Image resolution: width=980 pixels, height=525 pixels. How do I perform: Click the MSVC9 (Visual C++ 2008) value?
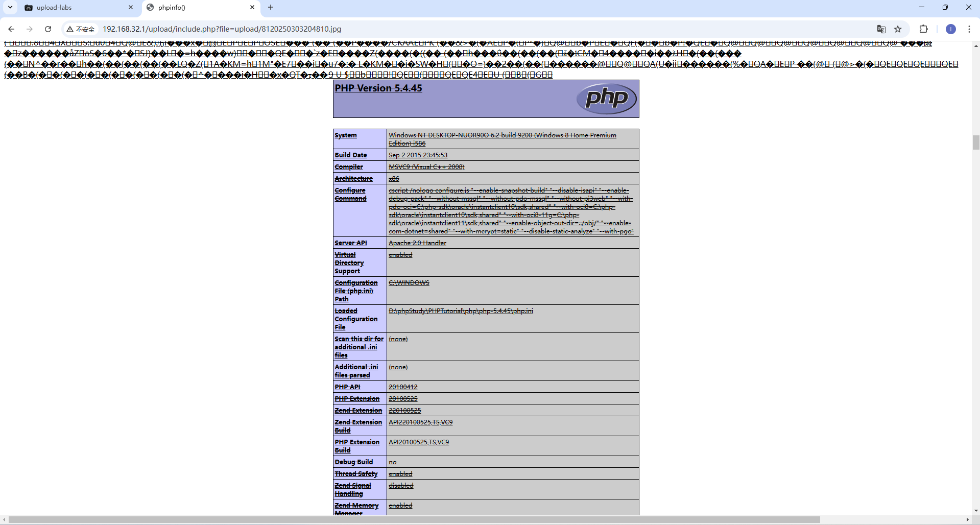426,167
